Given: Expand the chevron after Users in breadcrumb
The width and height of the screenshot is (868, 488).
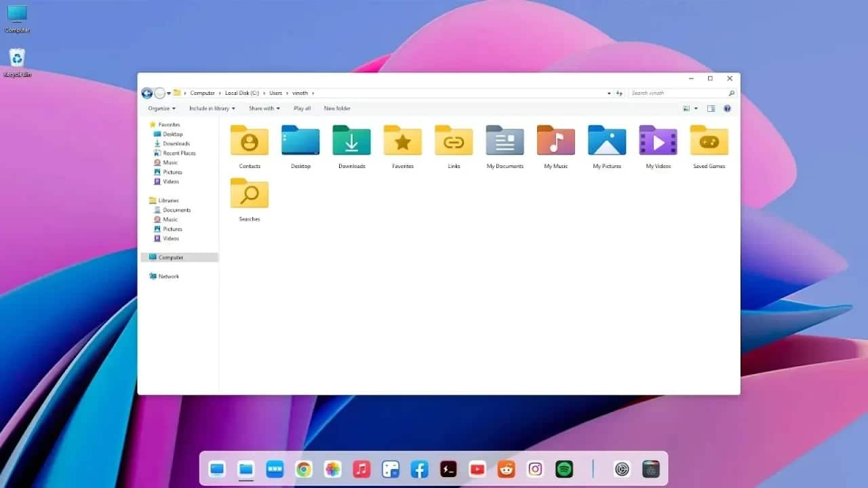Looking at the screenshot, I should coord(287,94).
